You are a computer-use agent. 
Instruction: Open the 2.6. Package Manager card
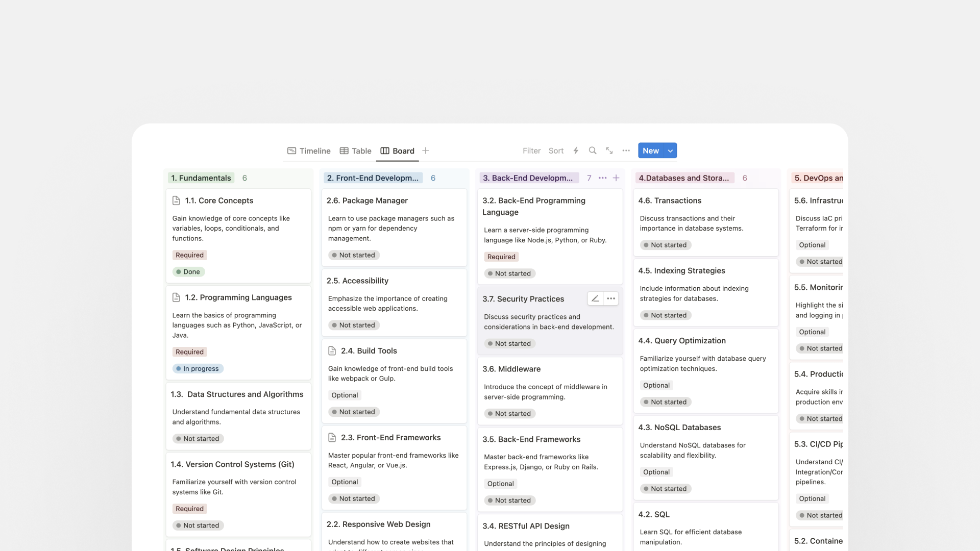click(394, 228)
